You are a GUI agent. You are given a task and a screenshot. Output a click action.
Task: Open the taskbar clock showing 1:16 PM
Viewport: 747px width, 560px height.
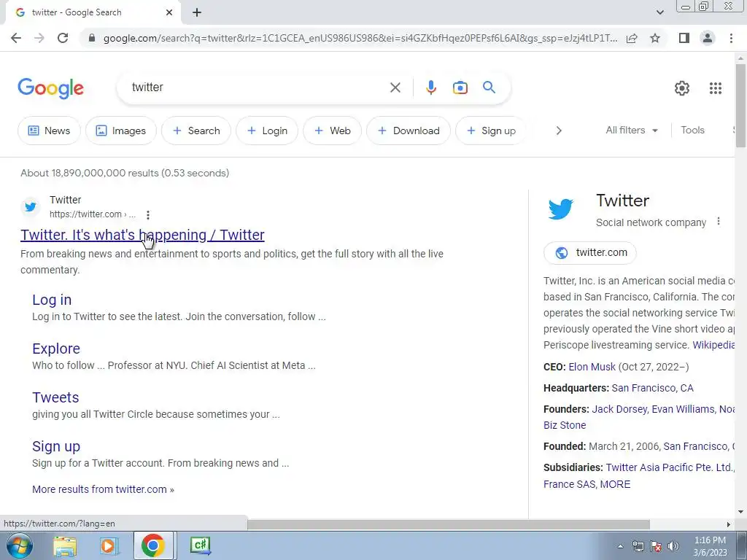[x=710, y=546]
